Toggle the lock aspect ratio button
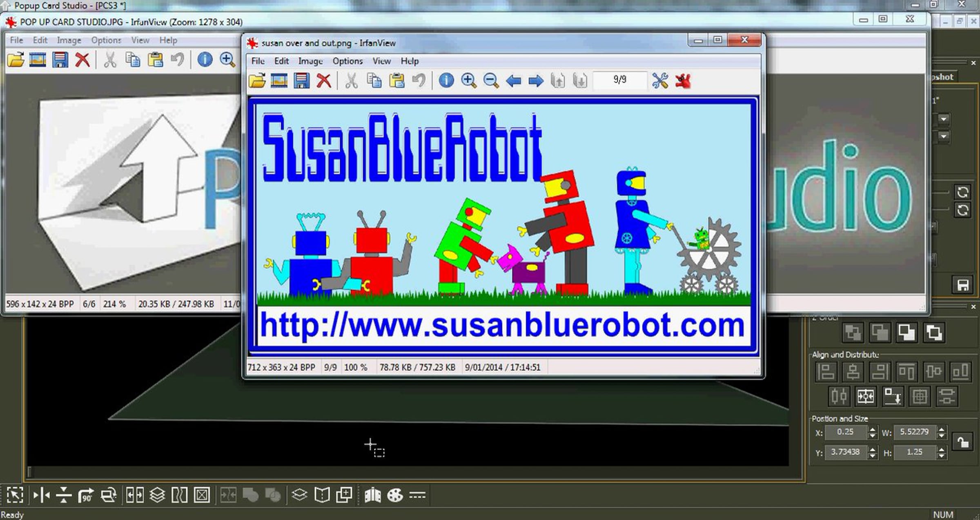Viewport: 980px width, 520px height. click(963, 442)
